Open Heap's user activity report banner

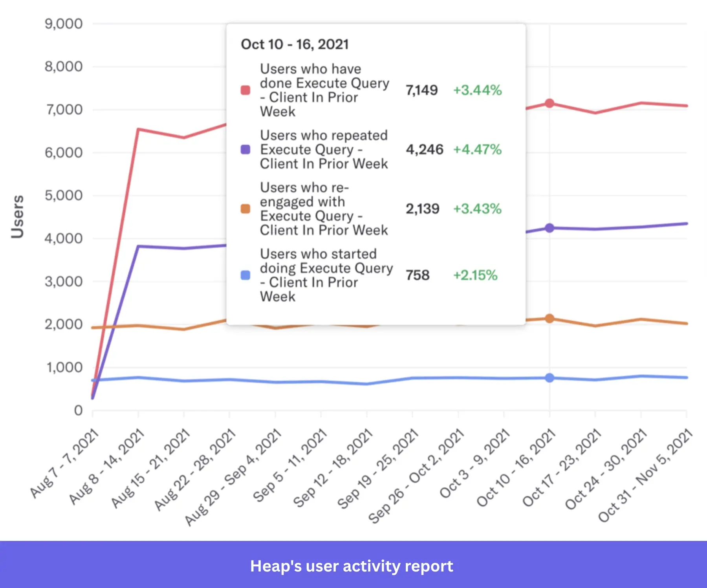[352, 566]
